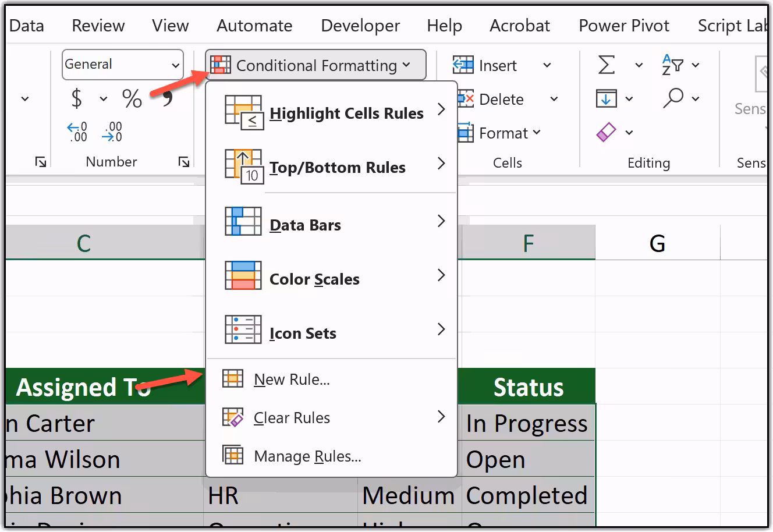
Task: Expand the Icon Sets chevron
Action: coord(441,329)
